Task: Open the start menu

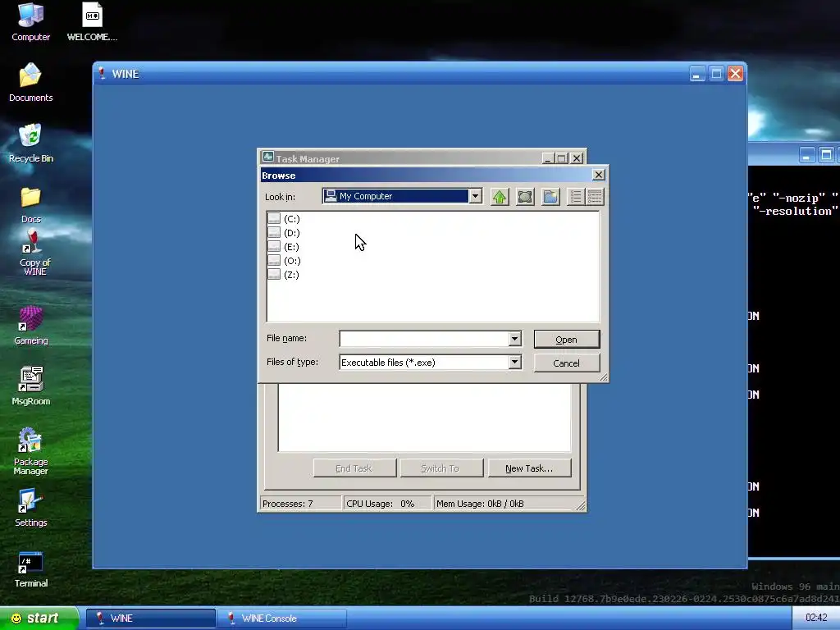Action: (x=39, y=618)
